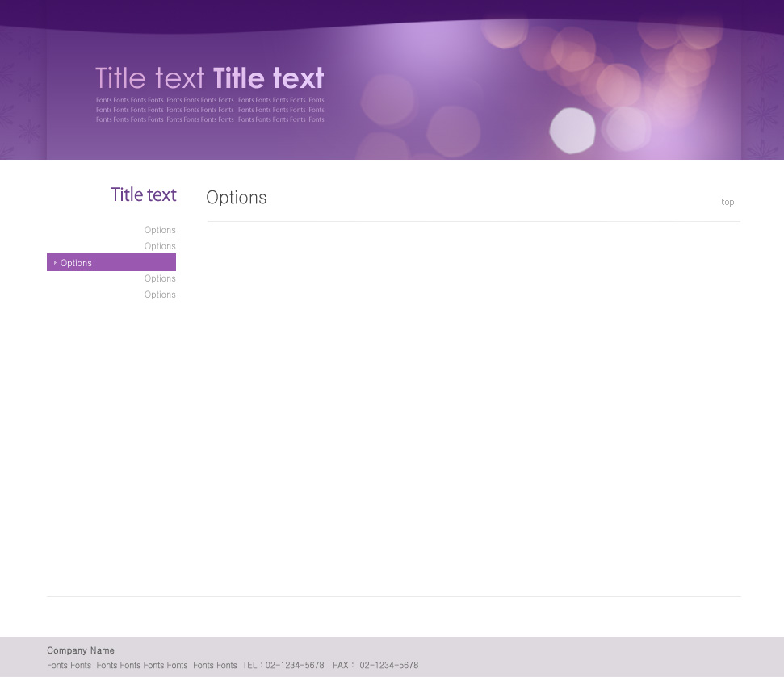Viewport: 784px width, 677px height.
Task: Open the fourth Options entry in sidebar
Action: point(160,279)
